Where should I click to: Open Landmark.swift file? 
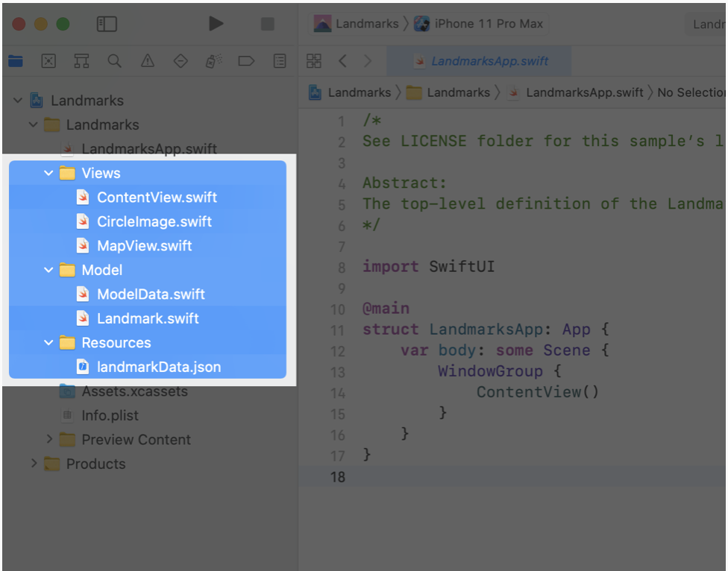click(148, 318)
